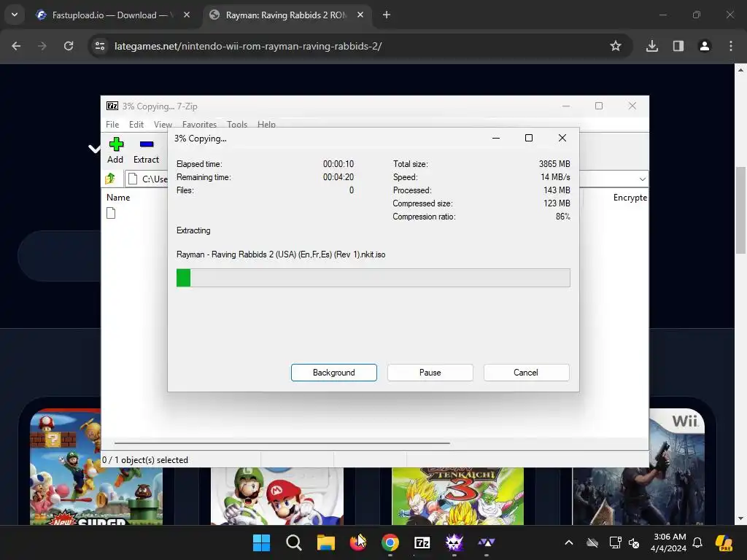Close the Rayman Raving Rabbids tab
This screenshot has width=747, height=560.
pyautogui.click(x=360, y=15)
